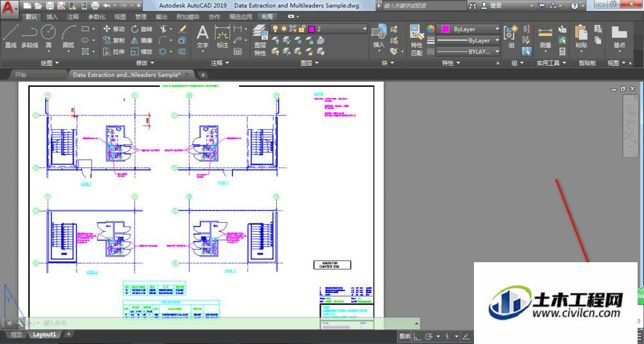The width and height of the screenshot is (644, 344).
Task: Switch to the Model (模型) tab
Action: pos(16,334)
